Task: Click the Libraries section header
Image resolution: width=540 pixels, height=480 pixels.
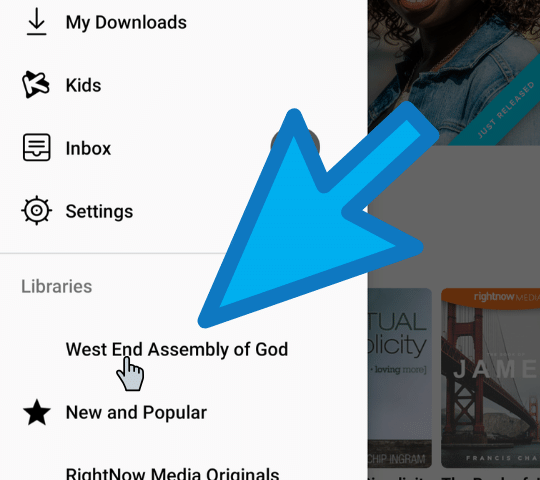Action: (x=56, y=286)
